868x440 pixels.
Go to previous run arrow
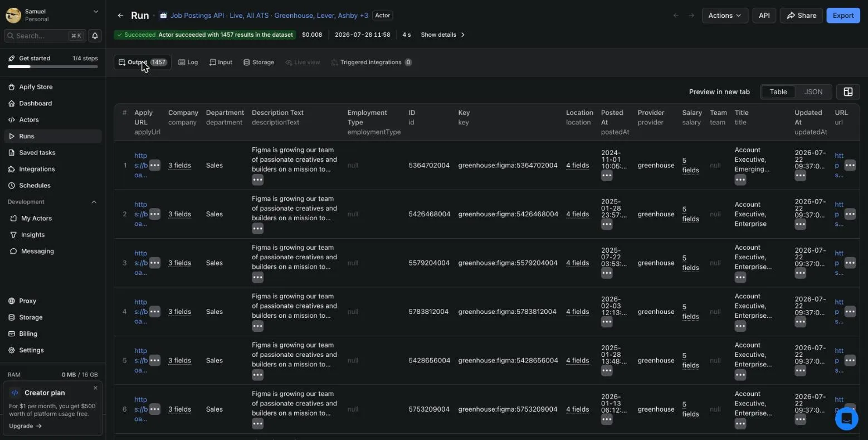point(676,16)
